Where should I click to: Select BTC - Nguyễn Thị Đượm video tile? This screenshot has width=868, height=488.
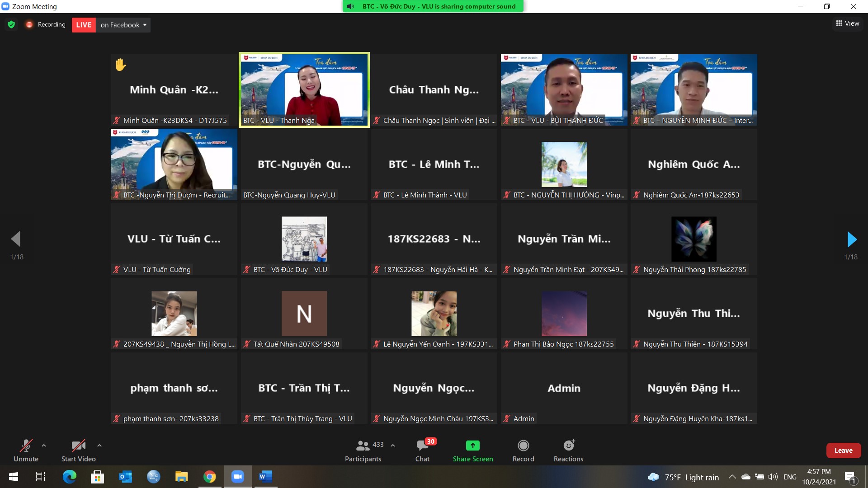coord(174,164)
